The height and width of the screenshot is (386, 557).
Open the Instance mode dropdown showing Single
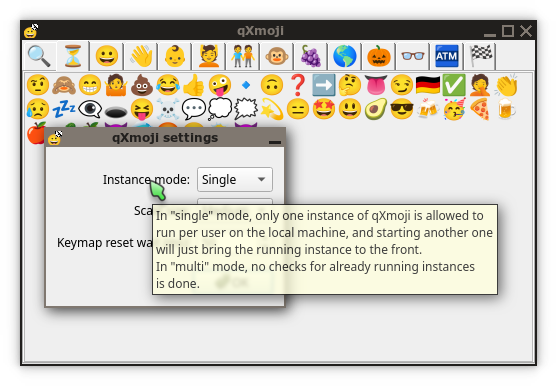pos(235,179)
